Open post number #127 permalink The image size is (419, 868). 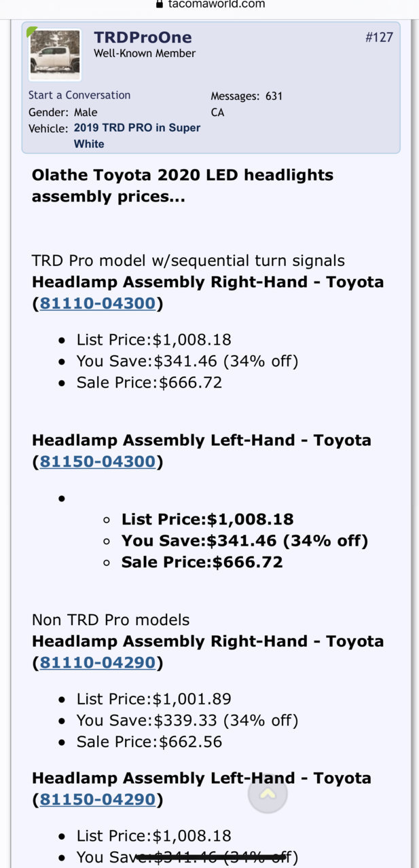(379, 37)
